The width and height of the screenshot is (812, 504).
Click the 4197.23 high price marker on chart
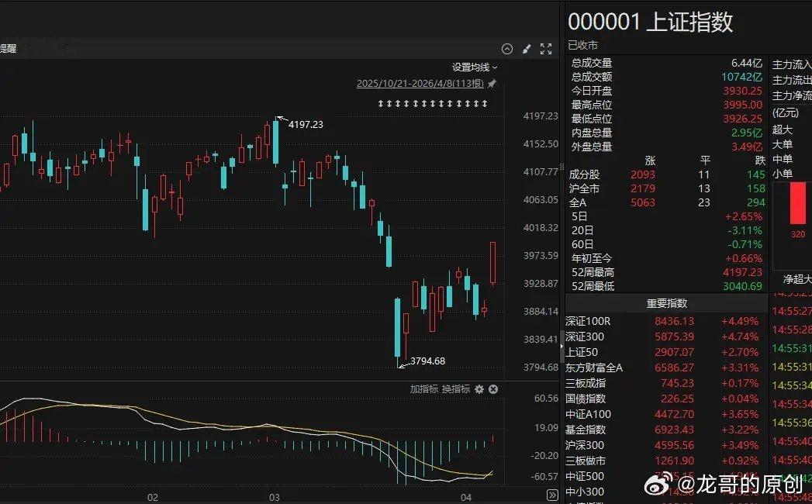[x=306, y=123]
